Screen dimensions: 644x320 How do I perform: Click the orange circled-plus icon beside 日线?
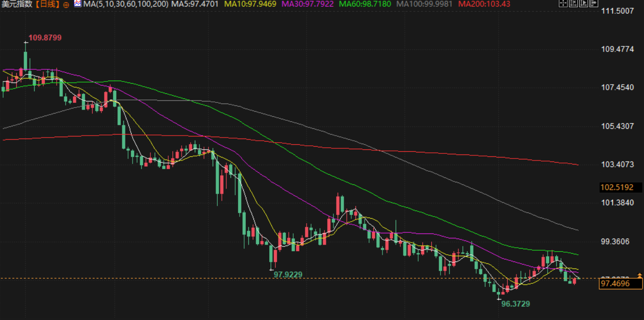pyautogui.click(x=66, y=4)
